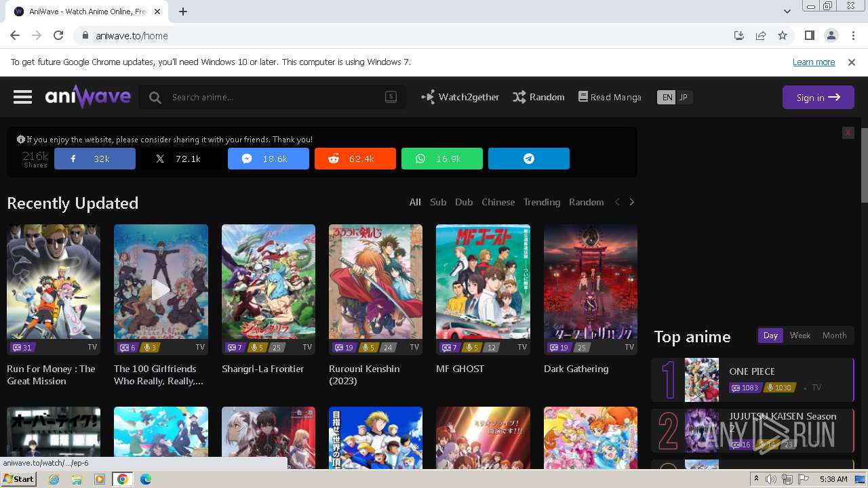Go to previous page of Recently Updated
Image resolution: width=868 pixels, height=488 pixels.
(x=617, y=202)
